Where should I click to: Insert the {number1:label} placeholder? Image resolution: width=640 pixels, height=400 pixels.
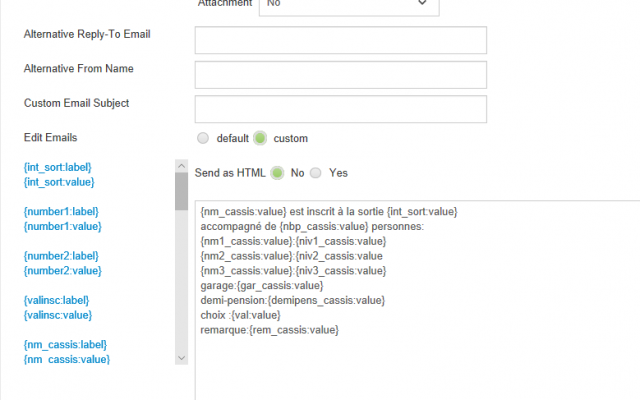[x=61, y=212]
